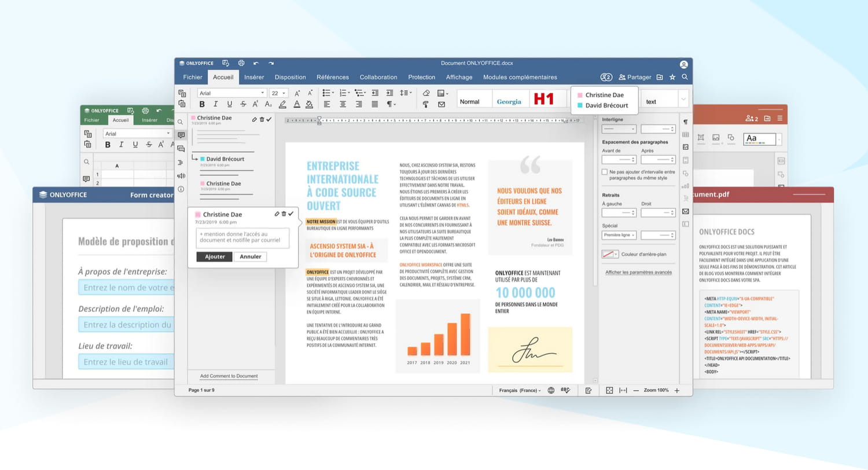The width and height of the screenshot is (868, 470).
Task: Click the justify text alignment icon
Action: click(374, 104)
